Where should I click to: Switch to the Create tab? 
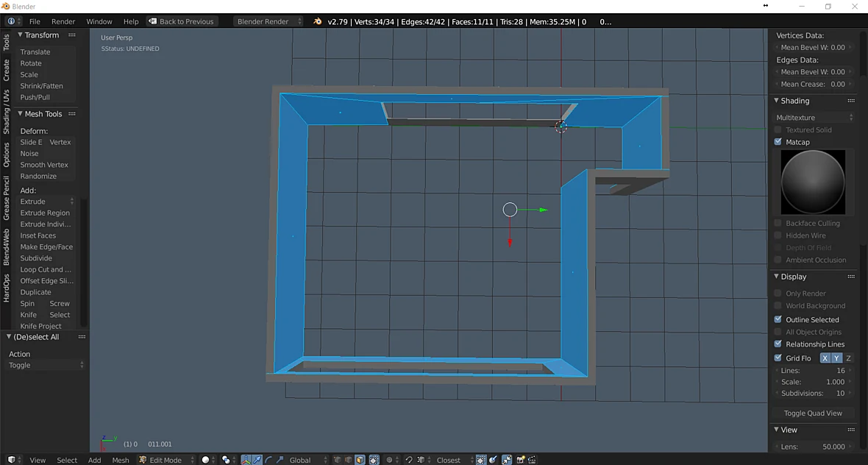pos(6,70)
